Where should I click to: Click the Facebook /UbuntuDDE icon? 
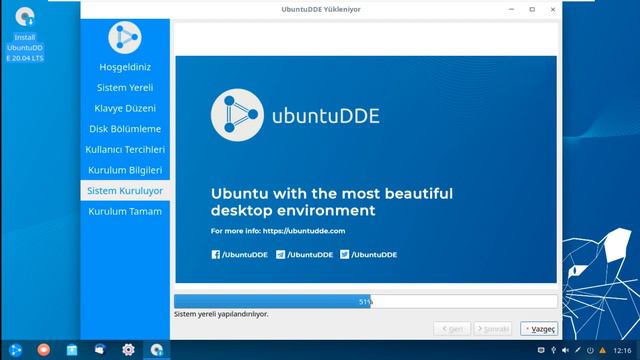pyautogui.click(x=216, y=255)
